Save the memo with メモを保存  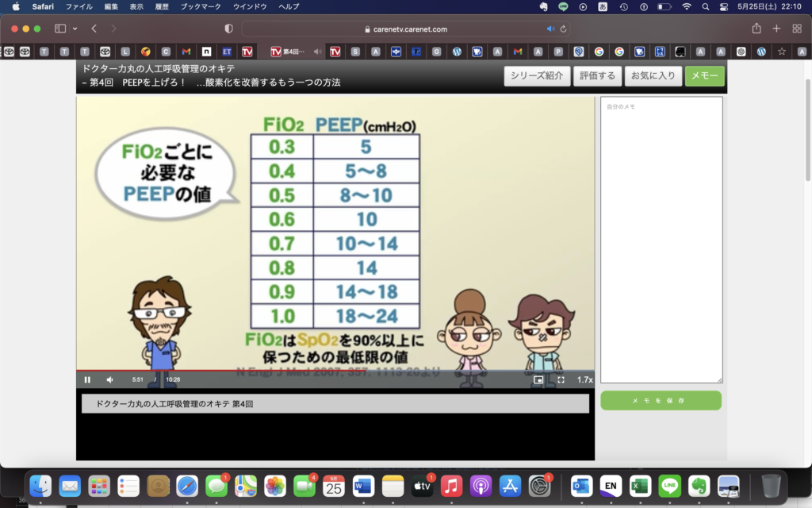[661, 401]
